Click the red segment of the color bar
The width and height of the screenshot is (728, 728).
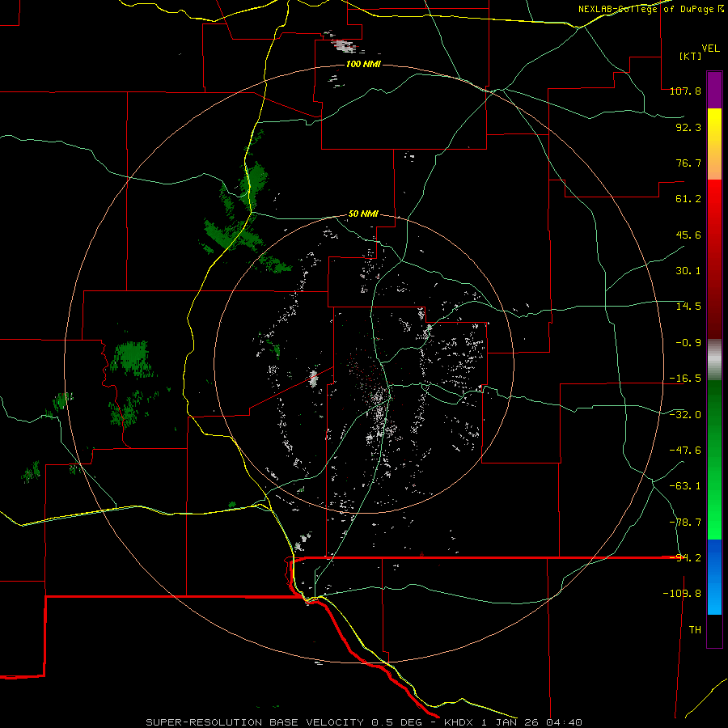[714, 259]
